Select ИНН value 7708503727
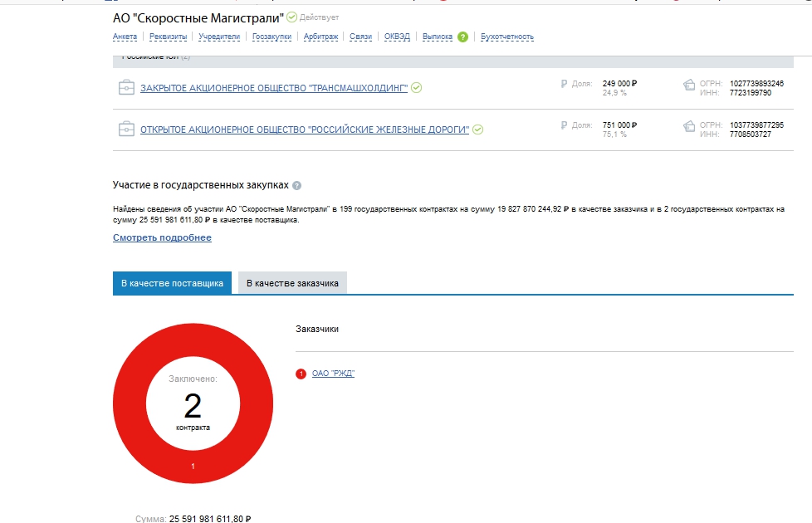 click(751, 134)
